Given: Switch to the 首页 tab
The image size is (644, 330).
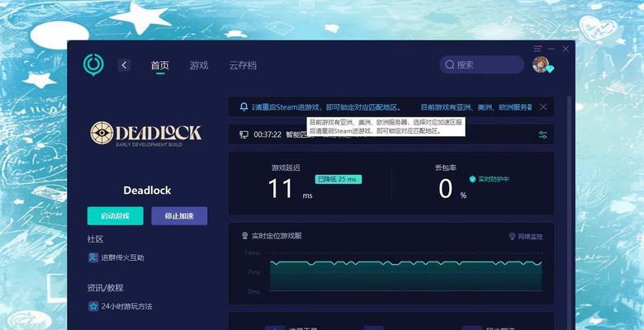Looking at the screenshot, I should (160, 65).
